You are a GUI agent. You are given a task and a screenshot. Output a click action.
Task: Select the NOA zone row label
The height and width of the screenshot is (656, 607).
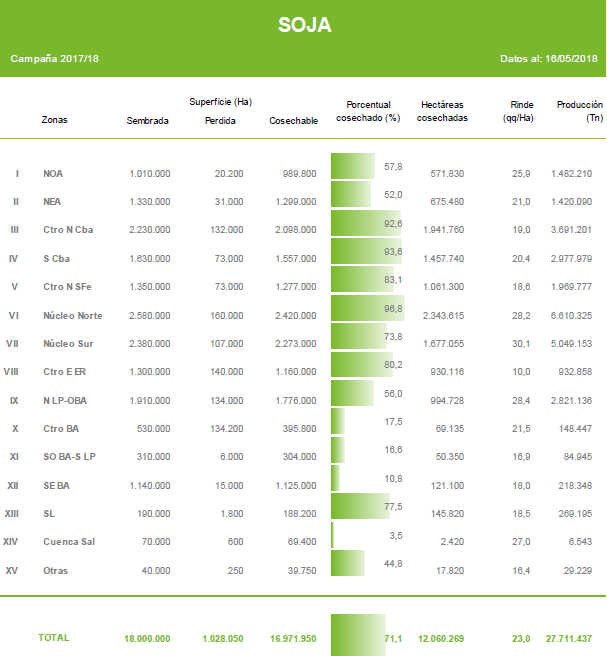53,174
